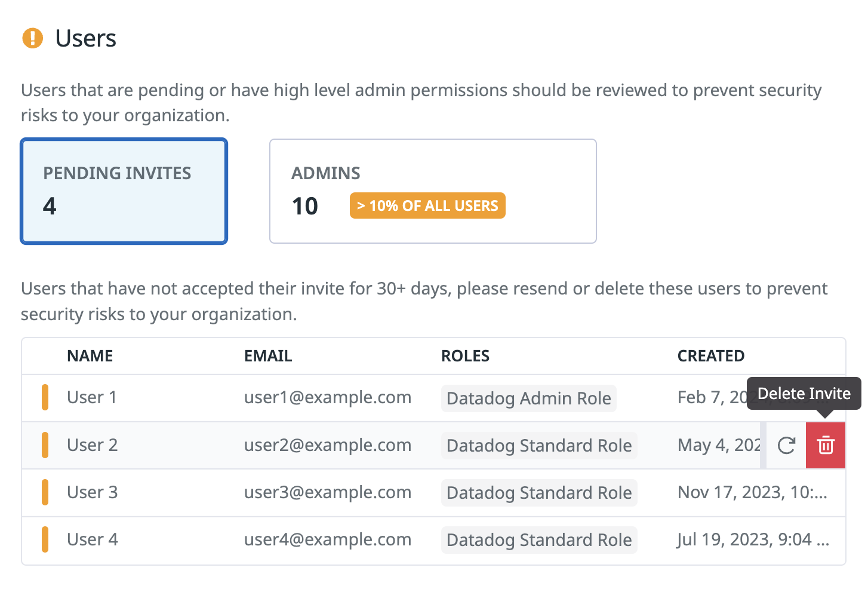
Task: Resend invite with the refresh arrow icon
Action: click(786, 445)
